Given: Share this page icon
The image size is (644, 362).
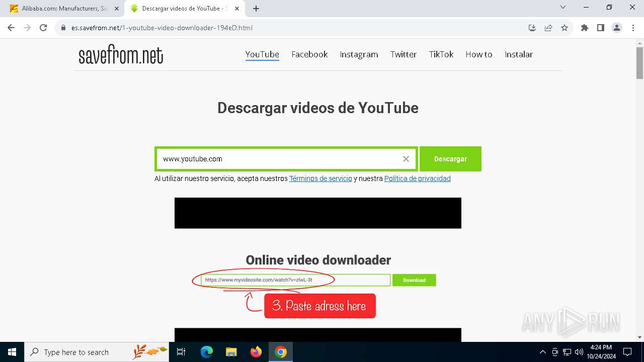Looking at the screenshot, I should [548, 28].
